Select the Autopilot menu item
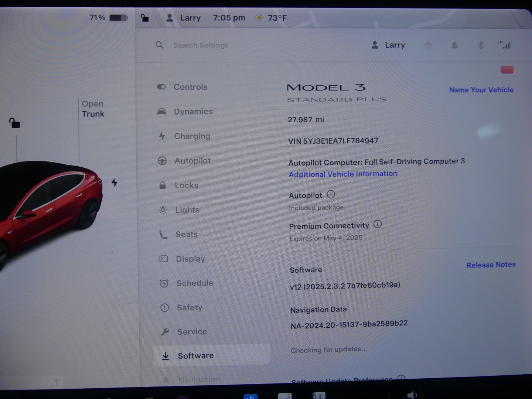532x399 pixels. [192, 161]
